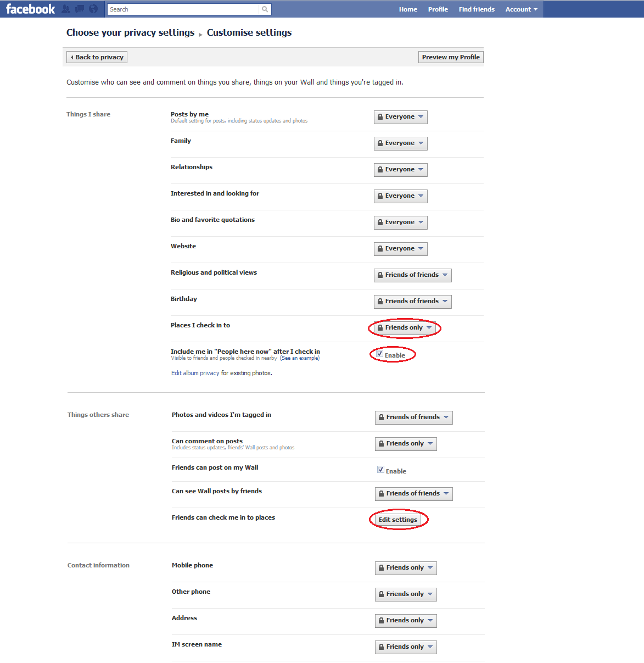This screenshot has height=663, width=644.
Task: Click the Customise settings heading
Action: [x=249, y=32]
